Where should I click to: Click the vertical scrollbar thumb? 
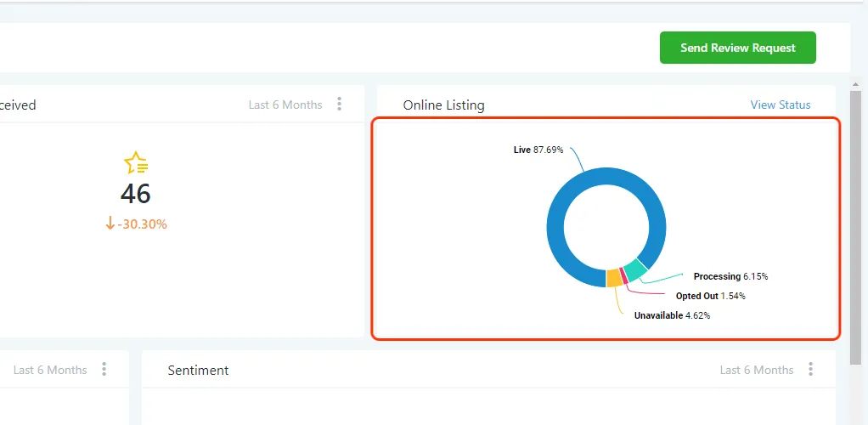coord(855,227)
